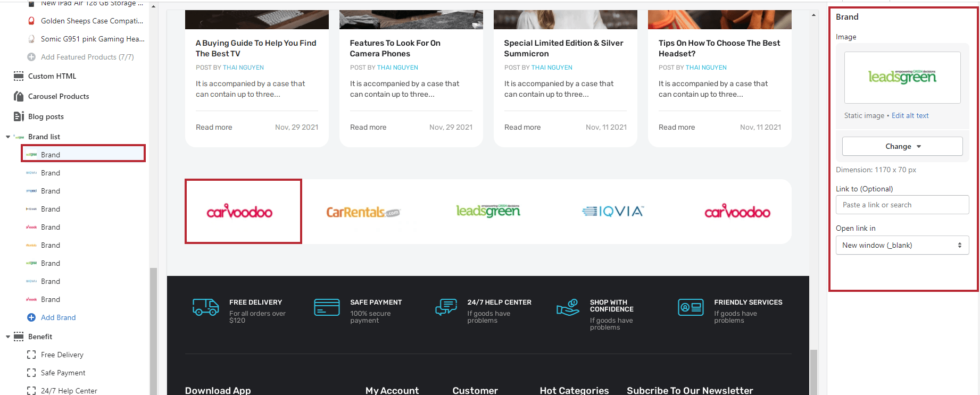Select the Somic G951 pink Gaming product
980x395 pixels.
tap(92, 39)
